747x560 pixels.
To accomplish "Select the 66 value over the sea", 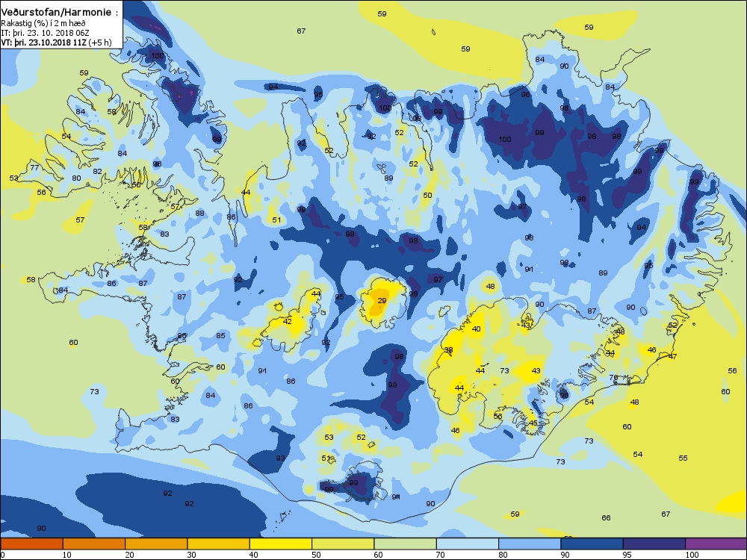I will click(606, 517).
